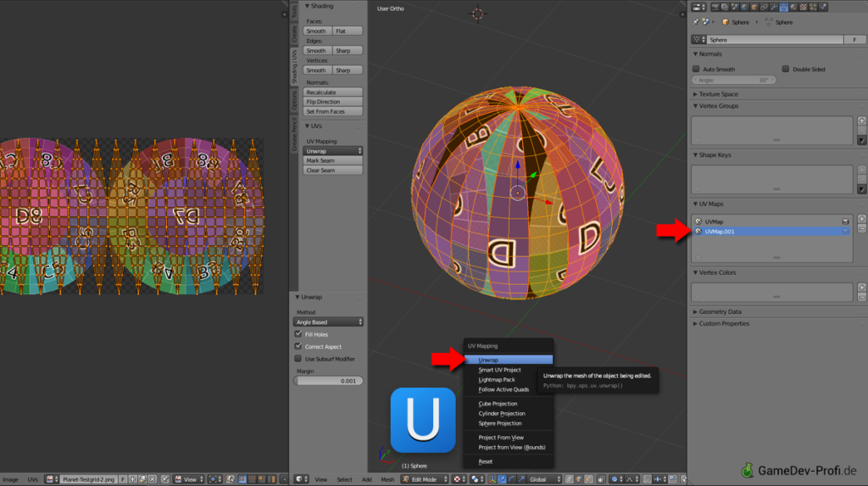Click the unlink X icon next to image name
Screen dimensions: 868x486
[x=153, y=479]
